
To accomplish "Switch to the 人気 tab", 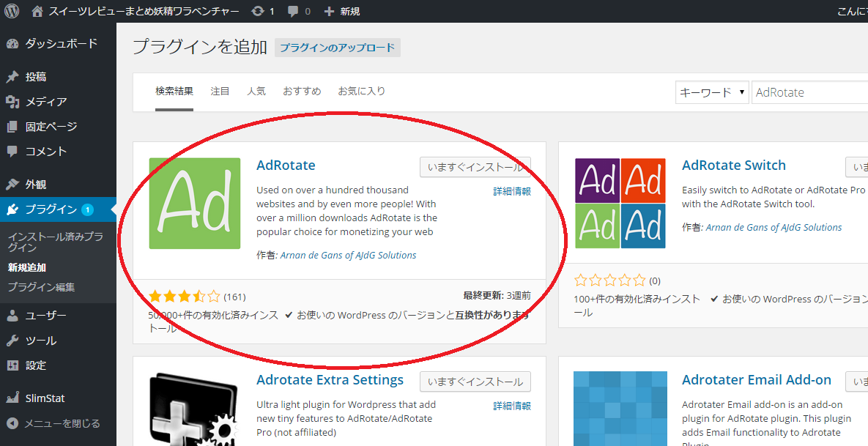I will [x=256, y=91].
